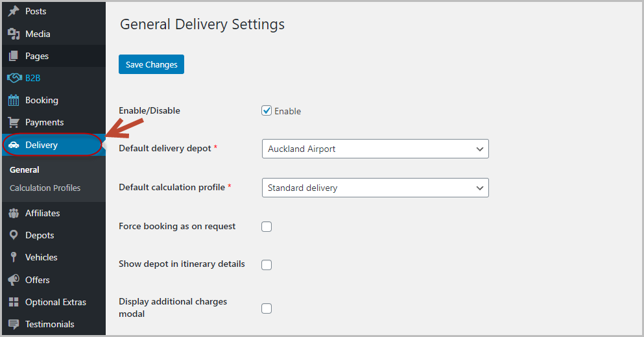This screenshot has height=337, width=644.
Task: Check Show depot in itinerary details
Action: (267, 265)
